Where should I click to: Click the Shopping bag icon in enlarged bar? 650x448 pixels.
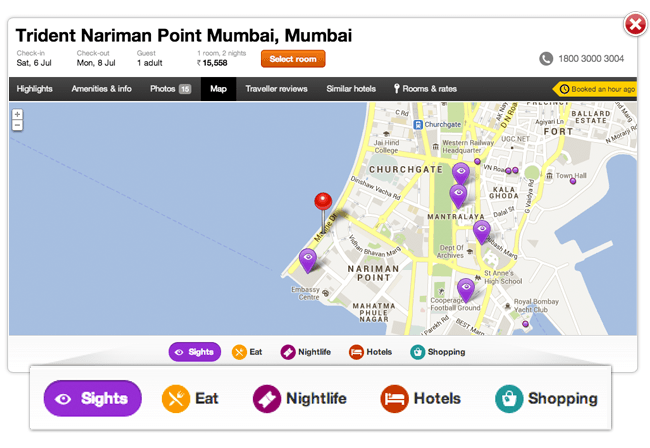[x=509, y=399]
